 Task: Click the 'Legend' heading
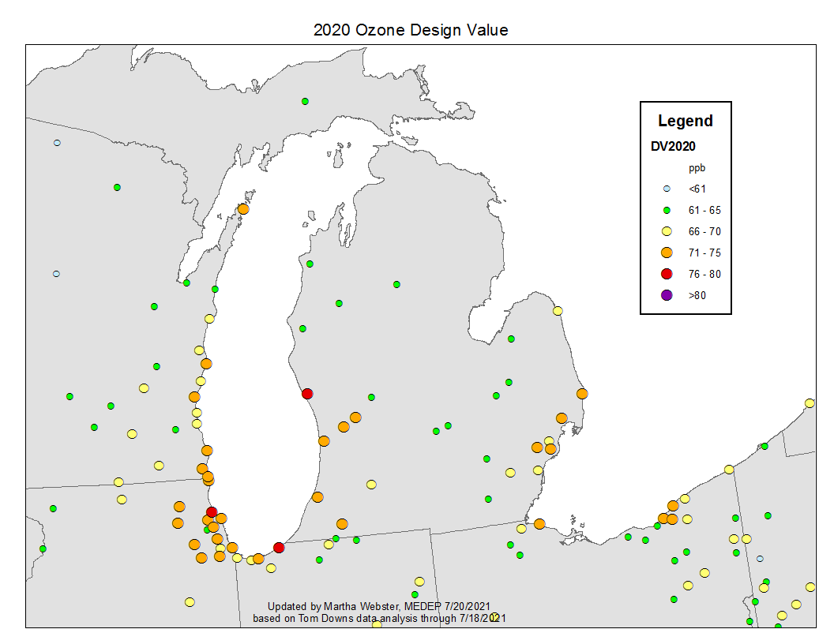coord(685,121)
